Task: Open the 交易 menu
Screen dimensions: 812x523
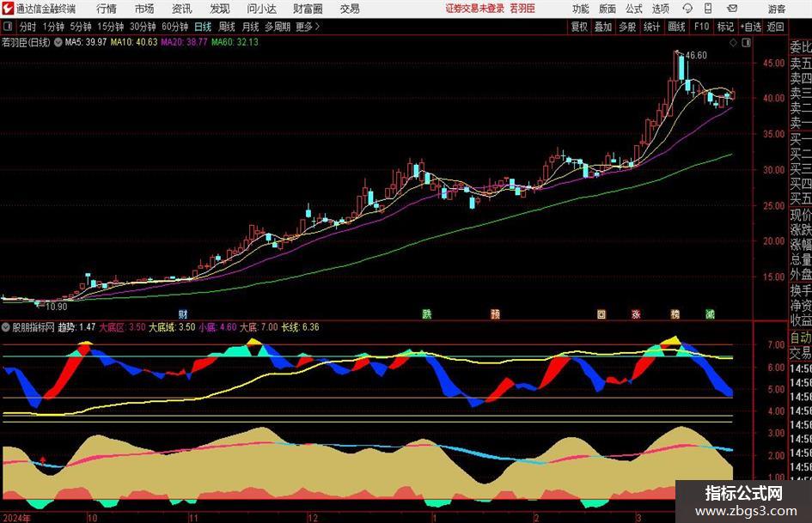Action: click(x=350, y=9)
